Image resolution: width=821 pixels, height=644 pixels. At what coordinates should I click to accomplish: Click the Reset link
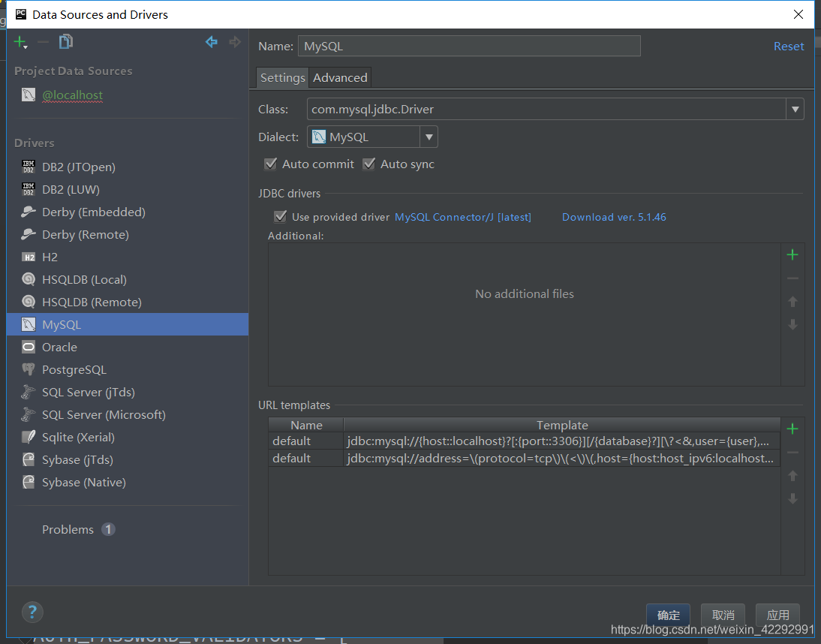789,46
